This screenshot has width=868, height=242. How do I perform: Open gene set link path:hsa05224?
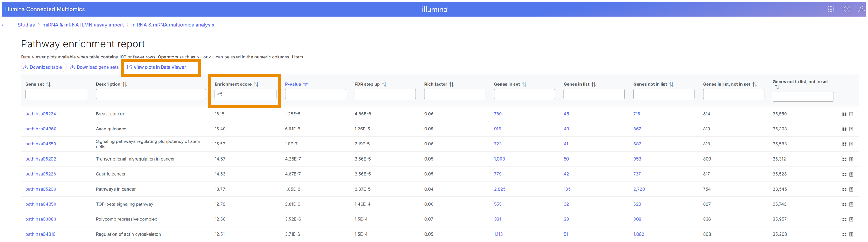point(41,114)
